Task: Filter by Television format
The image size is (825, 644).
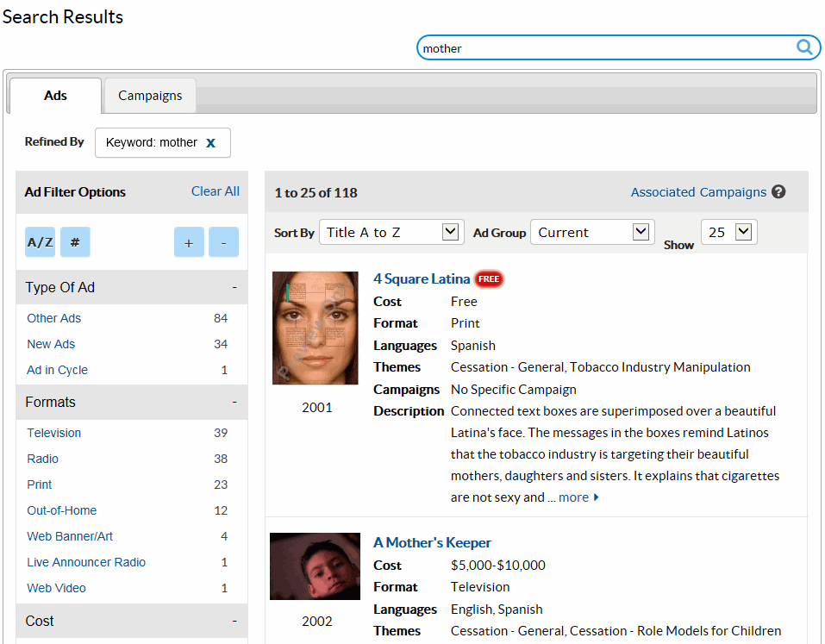Action: pos(54,433)
